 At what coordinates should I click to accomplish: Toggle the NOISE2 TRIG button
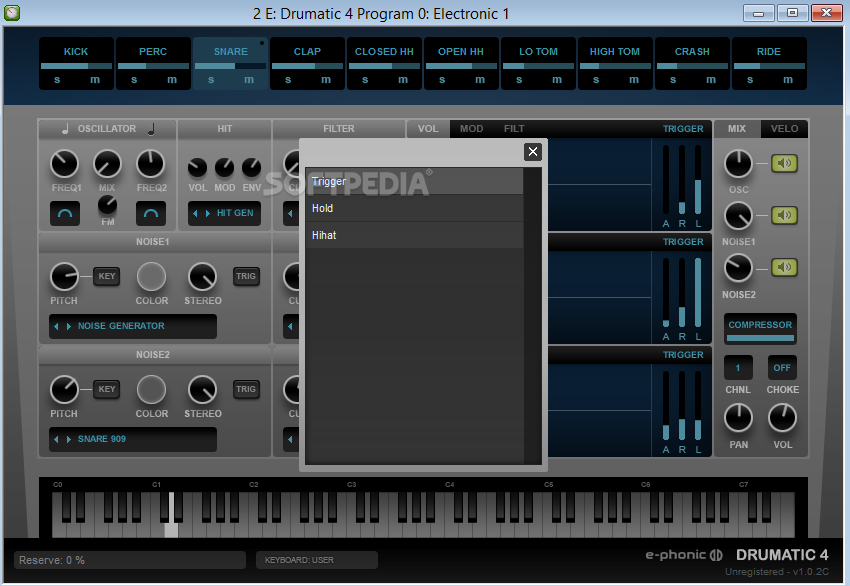pyautogui.click(x=246, y=389)
